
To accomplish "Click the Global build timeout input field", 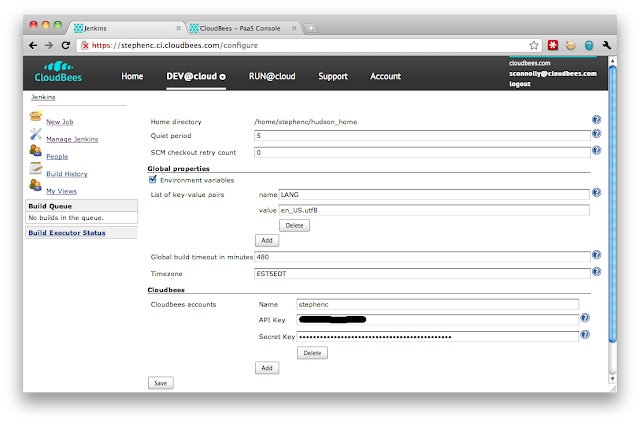I will tap(422, 257).
